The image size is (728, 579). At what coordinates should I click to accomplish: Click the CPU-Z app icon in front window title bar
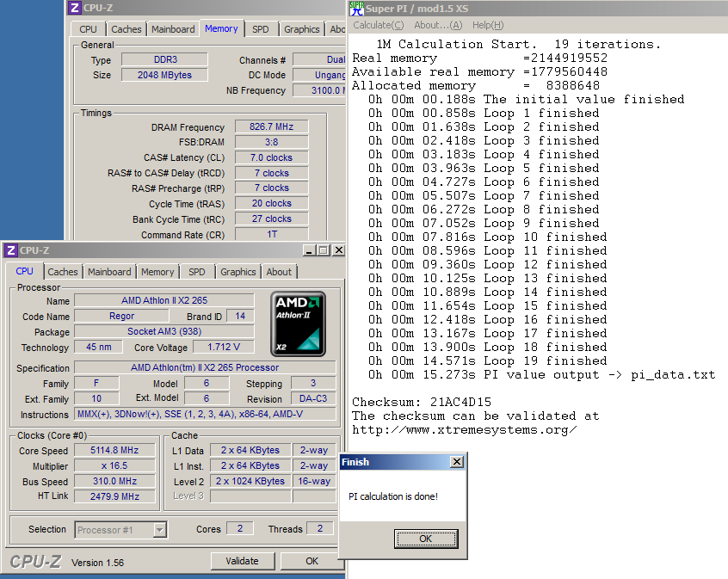[x=11, y=250]
